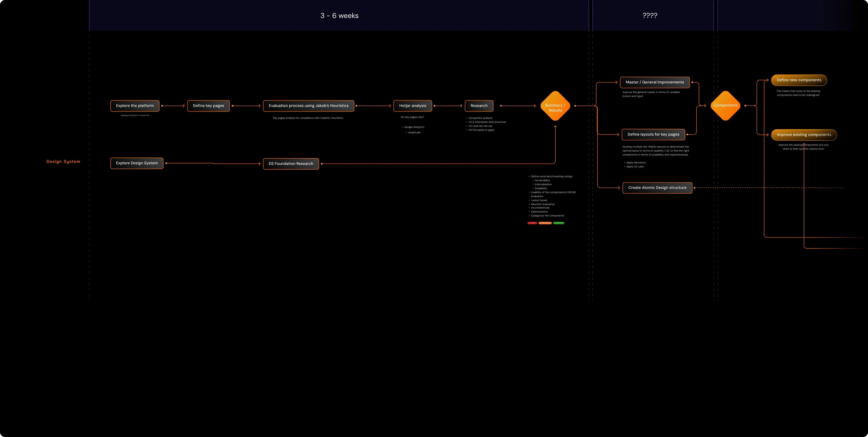
Task: Select the Explore Design System node
Action: tap(137, 163)
